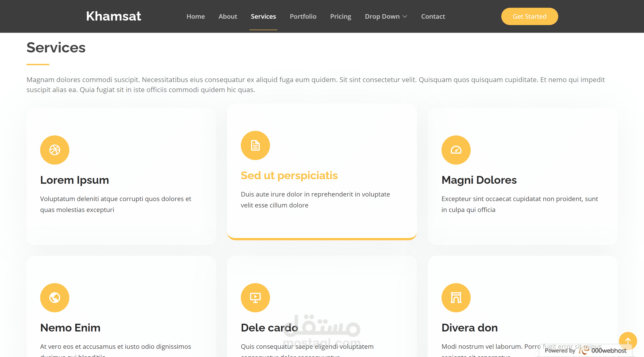Click the slideshow monitor icon on Dele cardo card
The width and height of the screenshot is (644, 357).
coord(255,297)
